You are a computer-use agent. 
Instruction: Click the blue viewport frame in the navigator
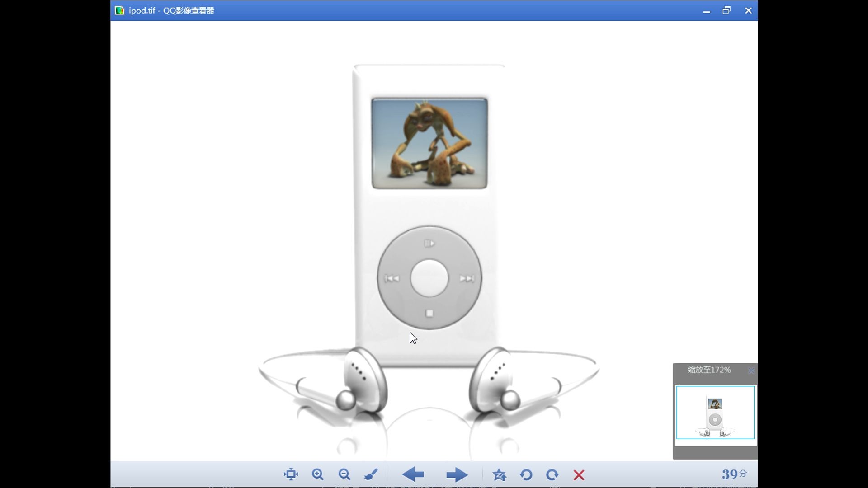tap(715, 413)
